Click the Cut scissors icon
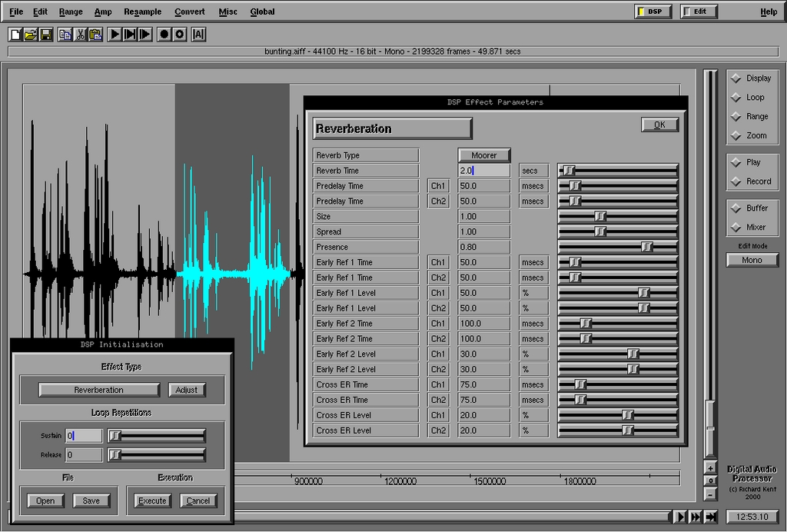Image resolution: width=787 pixels, height=532 pixels. pos(80,35)
